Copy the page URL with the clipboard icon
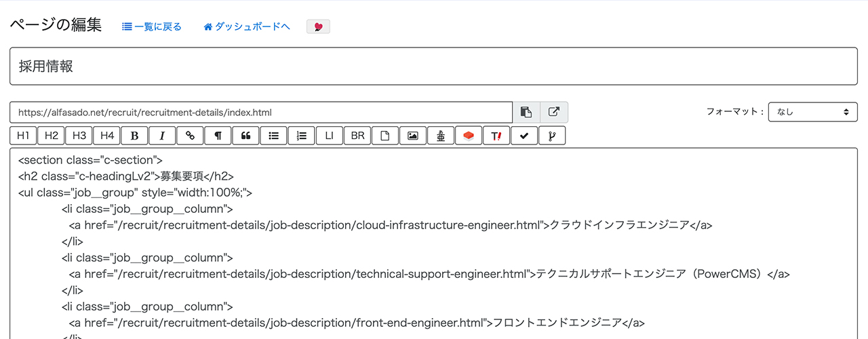The width and height of the screenshot is (868, 339). coord(526,112)
